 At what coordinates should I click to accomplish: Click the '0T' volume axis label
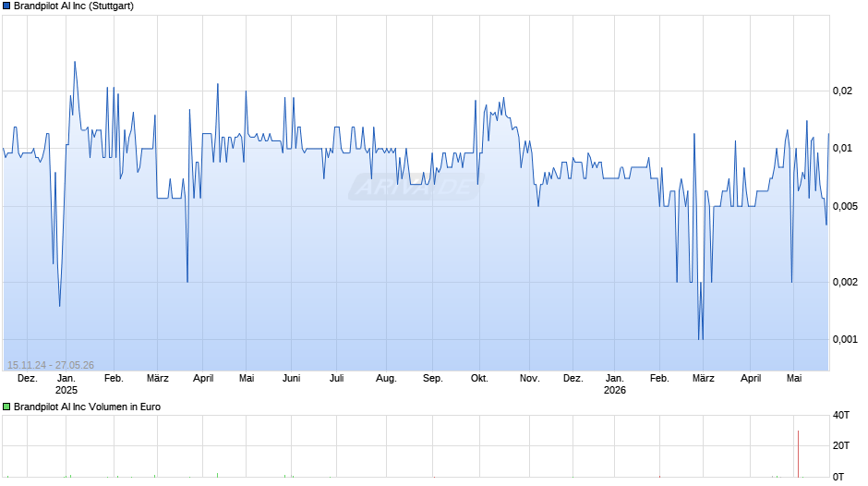838,477
